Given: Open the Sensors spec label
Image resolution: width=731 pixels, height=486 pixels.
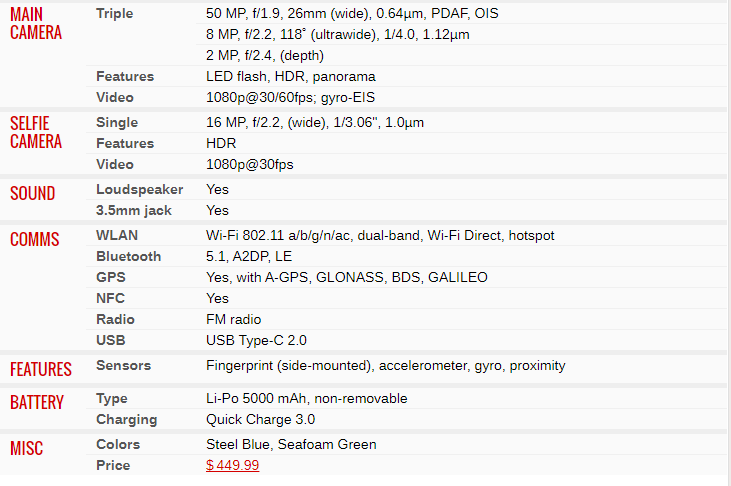Looking at the screenshot, I should (x=124, y=365).
